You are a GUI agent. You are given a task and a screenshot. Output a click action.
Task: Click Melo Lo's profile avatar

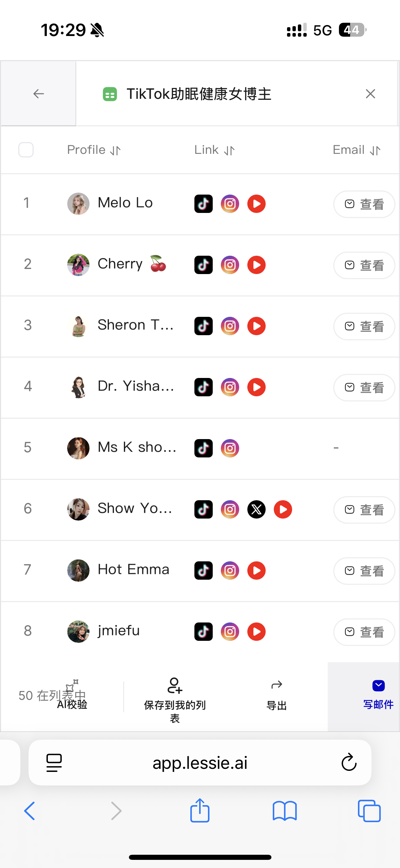coord(78,204)
